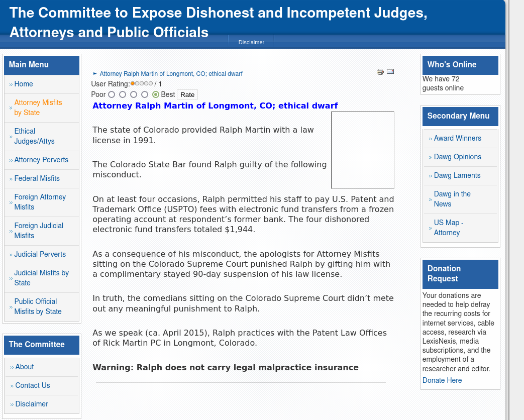The image size is (524, 420).
Task: Click the arrow icon before breadcrumb title
Action: click(95, 73)
